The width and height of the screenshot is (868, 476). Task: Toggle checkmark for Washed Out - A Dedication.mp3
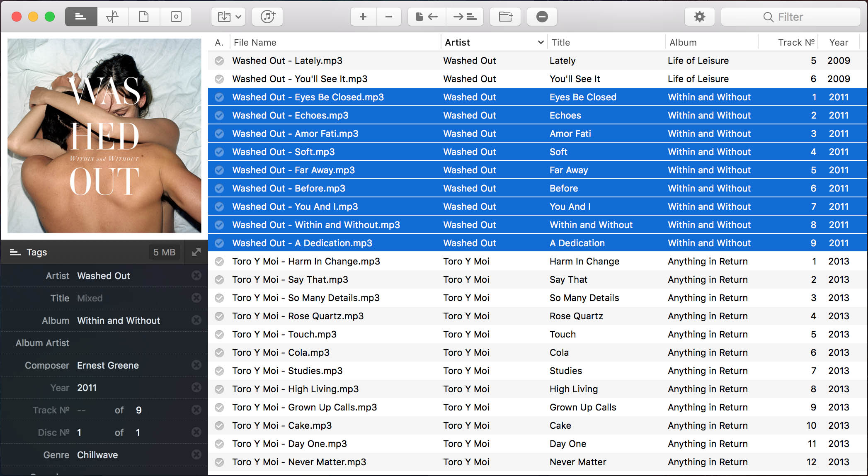(x=219, y=243)
